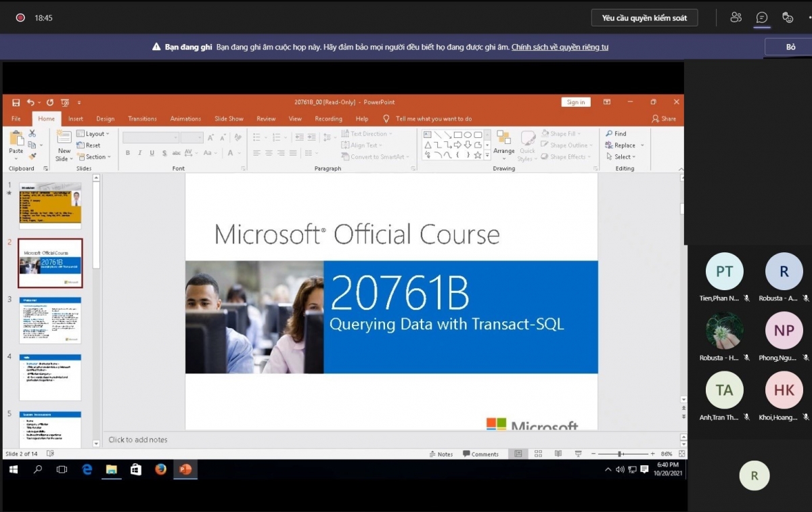Viewport: 812px width, 512px height.
Task: Open the Teams participants panel
Action: [x=736, y=18]
